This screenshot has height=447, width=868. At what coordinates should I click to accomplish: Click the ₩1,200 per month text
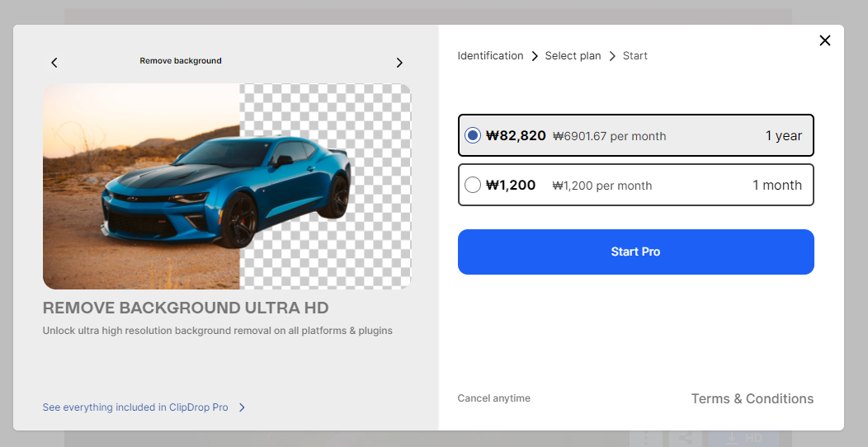point(601,186)
